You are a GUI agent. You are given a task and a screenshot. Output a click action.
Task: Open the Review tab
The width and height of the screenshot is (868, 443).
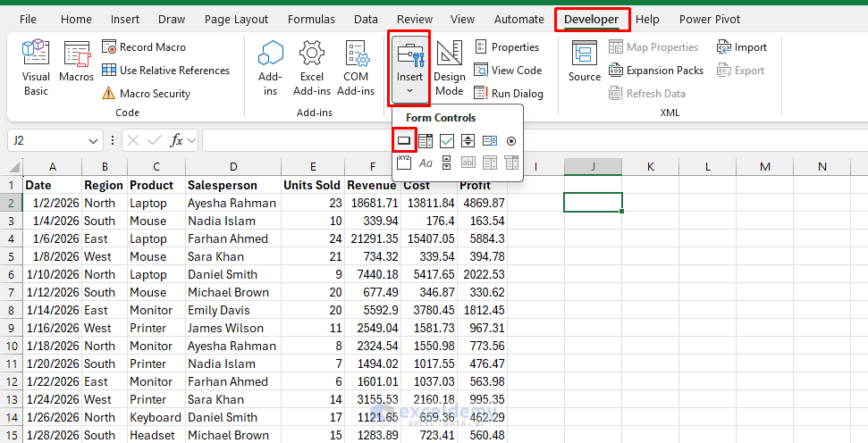[x=414, y=20]
